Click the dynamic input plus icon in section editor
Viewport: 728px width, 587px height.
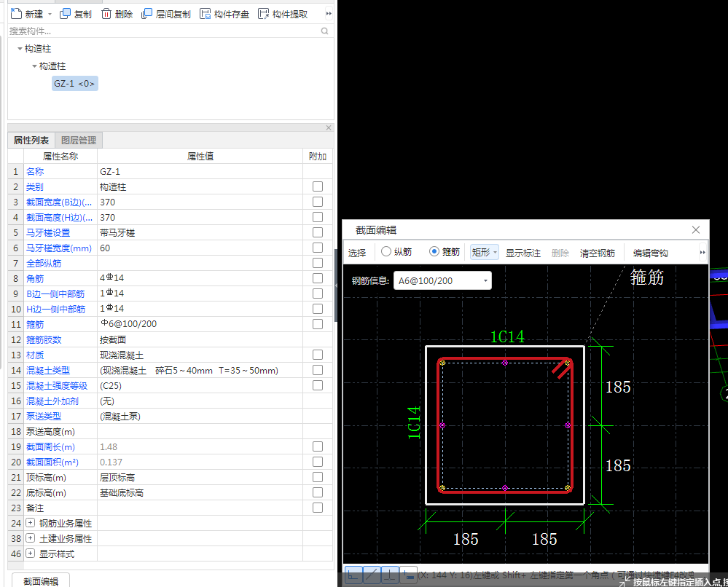pos(407,575)
